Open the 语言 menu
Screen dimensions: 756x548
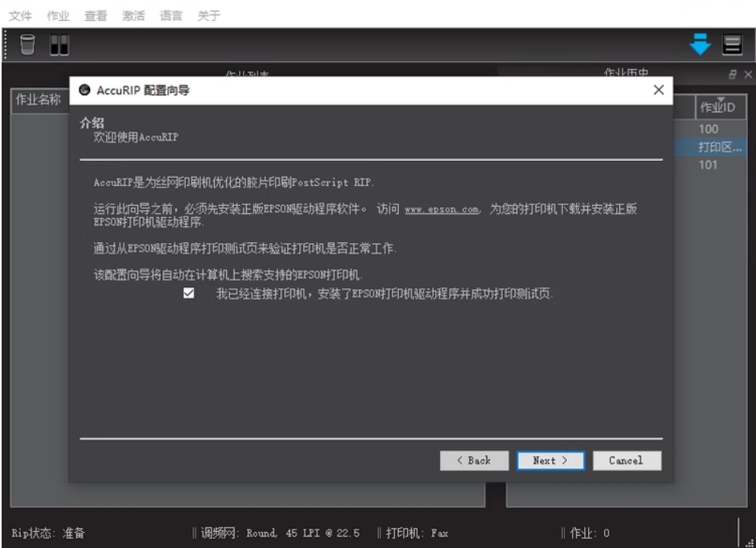point(171,15)
